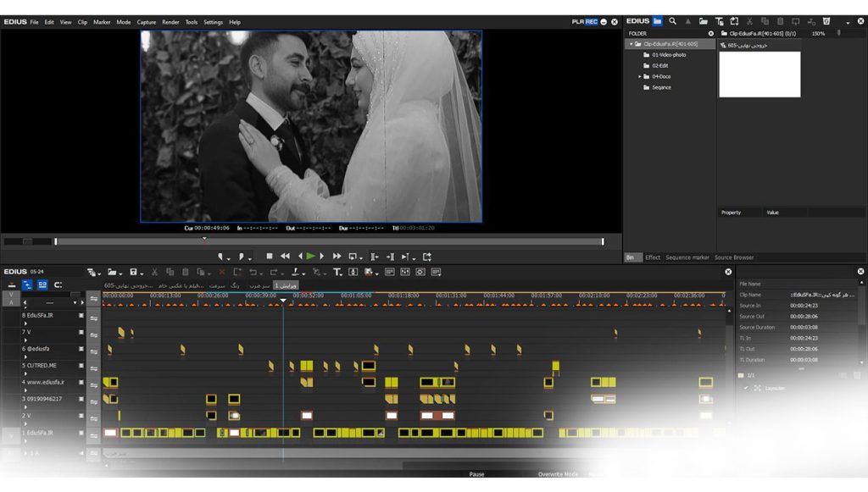Toggle the insert/overwrite mode icon
Image resolution: width=868 pixels, height=492 pixels.
click(x=12, y=285)
